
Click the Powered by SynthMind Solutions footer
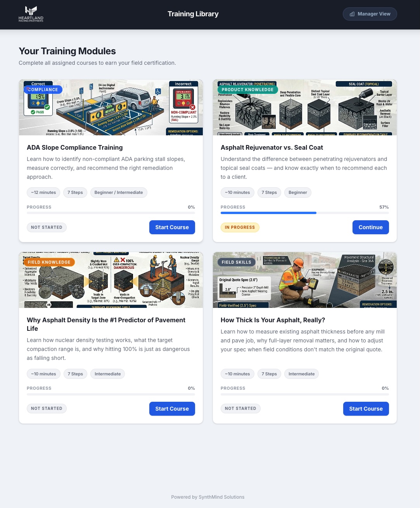207,497
